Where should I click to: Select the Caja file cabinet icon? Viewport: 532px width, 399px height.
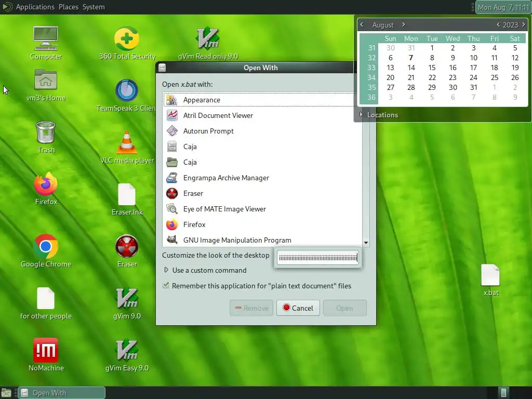pyautogui.click(x=172, y=147)
